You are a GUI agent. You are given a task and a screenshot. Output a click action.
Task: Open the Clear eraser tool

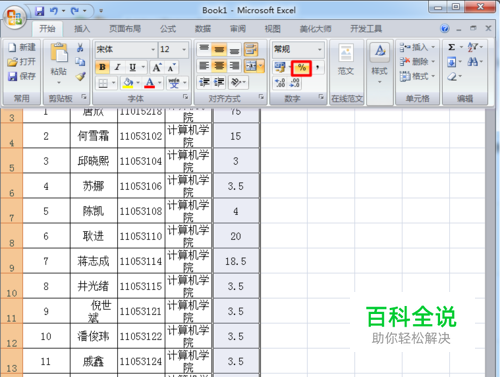[454, 77]
